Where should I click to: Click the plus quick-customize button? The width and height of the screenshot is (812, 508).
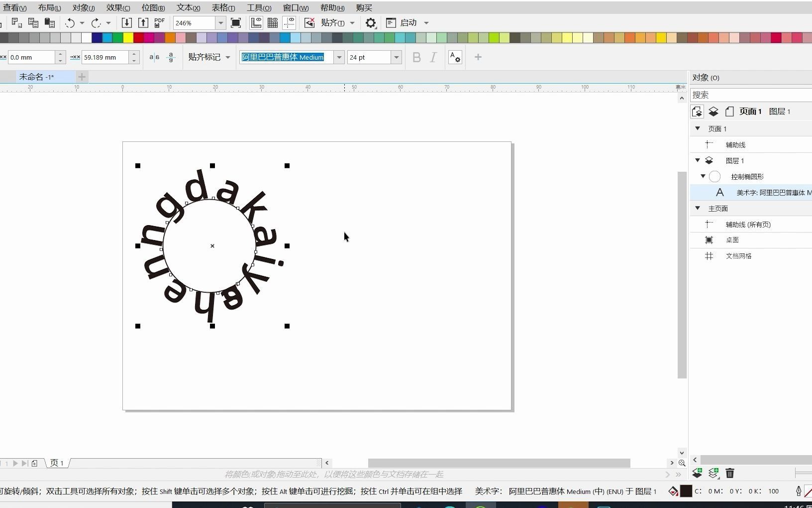coord(478,57)
